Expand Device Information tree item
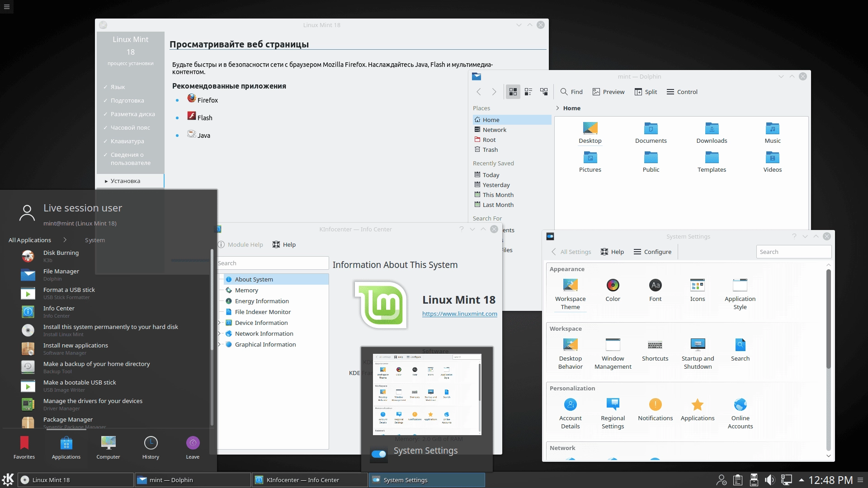Image resolution: width=868 pixels, height=488 pixels. pyautogui.click(x=220, y=323)
